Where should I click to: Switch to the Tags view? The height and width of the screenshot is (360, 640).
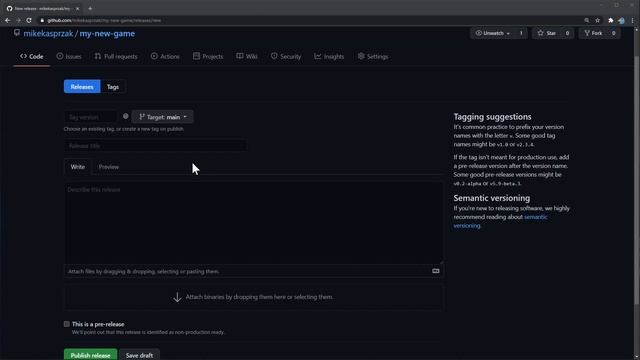[113, 87]
